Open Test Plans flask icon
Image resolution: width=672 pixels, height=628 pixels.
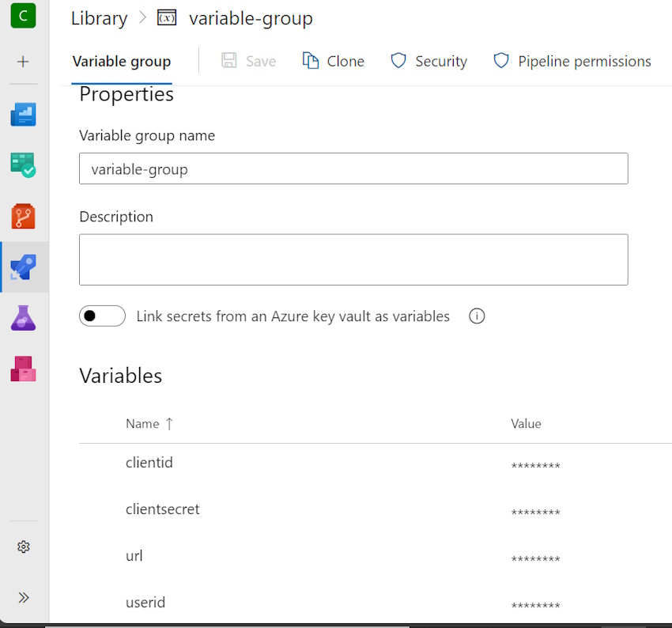point(24,318)
